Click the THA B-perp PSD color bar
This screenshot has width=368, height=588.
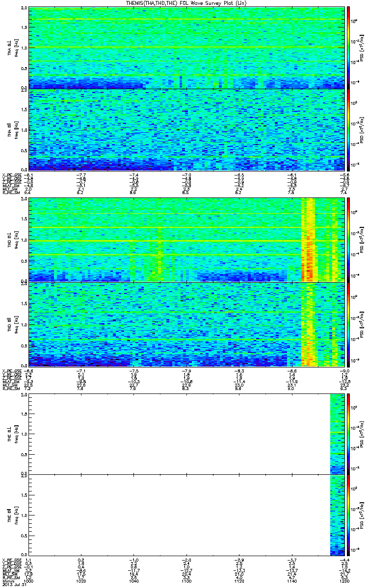point(349,48)
